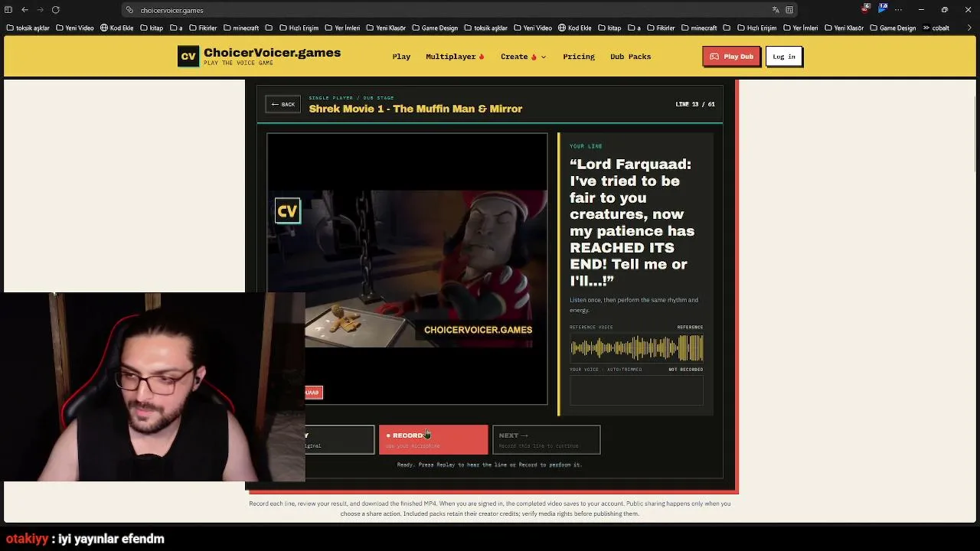Click the 'Record each line' footer note
980x551 pixels.
coord(489,508)
